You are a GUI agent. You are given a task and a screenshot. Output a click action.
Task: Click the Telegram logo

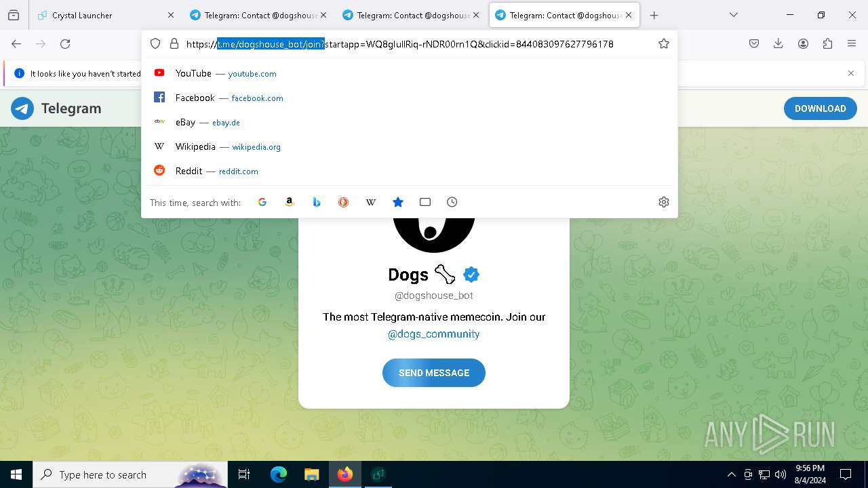(56, 108)
